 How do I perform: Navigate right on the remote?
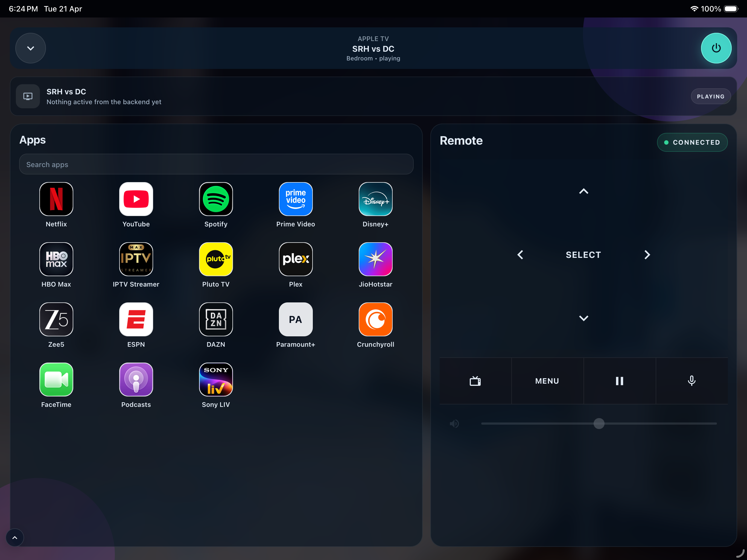pos(647,255)
